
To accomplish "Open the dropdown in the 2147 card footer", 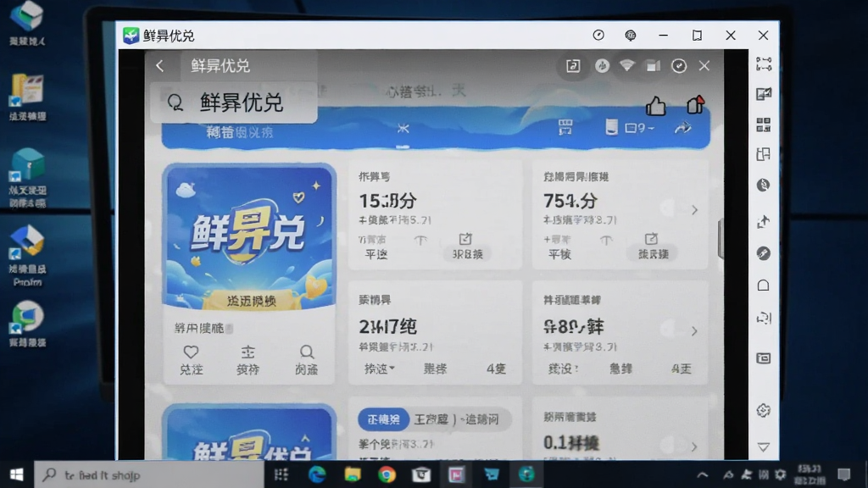I will [x=380, y=369].
